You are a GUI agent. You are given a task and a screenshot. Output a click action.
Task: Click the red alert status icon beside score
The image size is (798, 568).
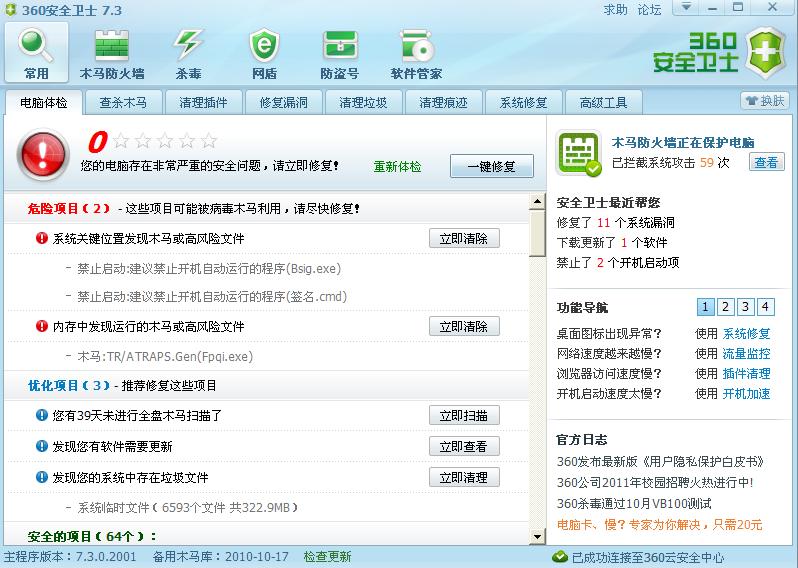43,155
